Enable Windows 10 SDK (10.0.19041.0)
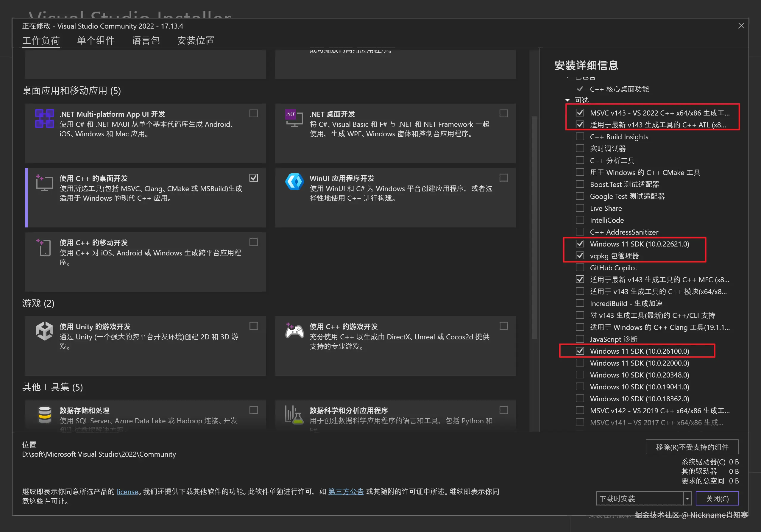The height and width of the screenshot is (532, 761). 580,386
